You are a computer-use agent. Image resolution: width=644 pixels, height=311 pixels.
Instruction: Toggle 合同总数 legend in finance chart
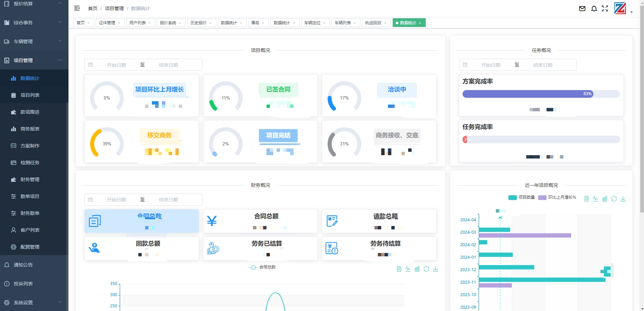coord(262,267)
